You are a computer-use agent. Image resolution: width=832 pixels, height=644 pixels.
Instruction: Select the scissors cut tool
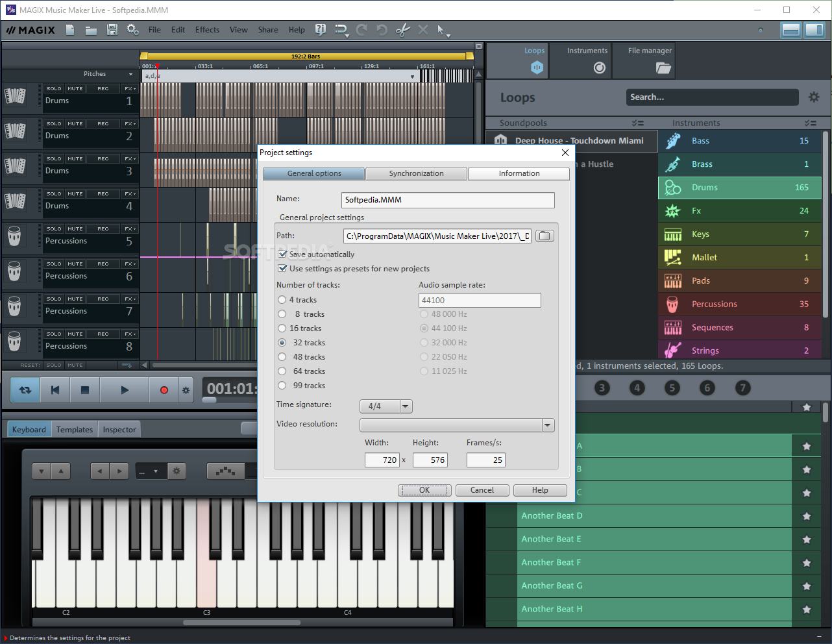tap(402, 30)
